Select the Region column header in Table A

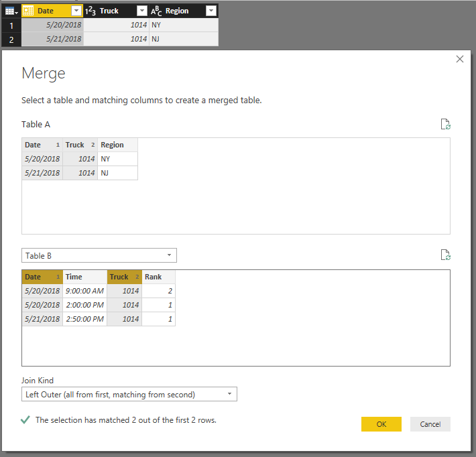point(117,145)
